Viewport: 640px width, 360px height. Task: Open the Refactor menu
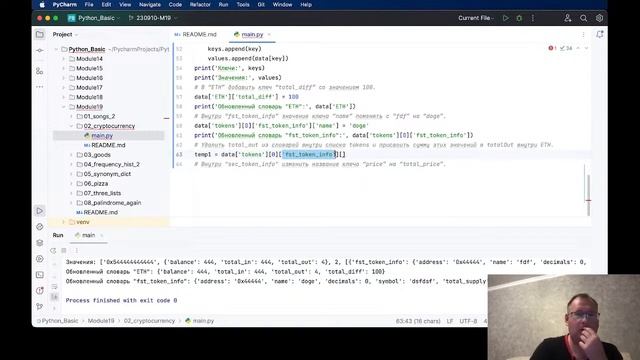(200, 5)
